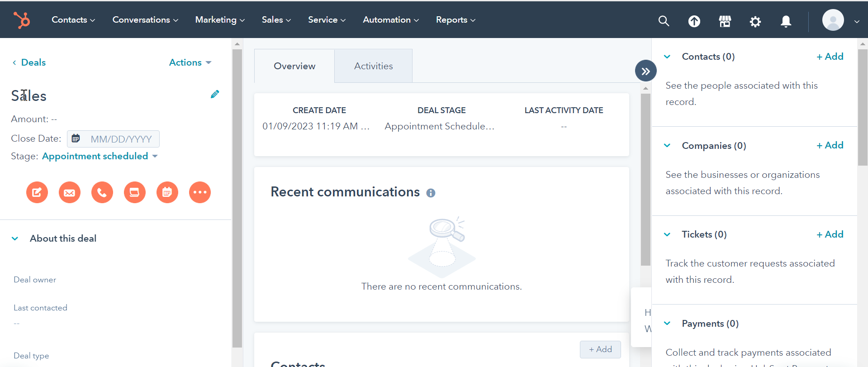Viewport: 868px width, 367px height.
Task: Click the pencil to edit deal name
Action: (215, 94)
